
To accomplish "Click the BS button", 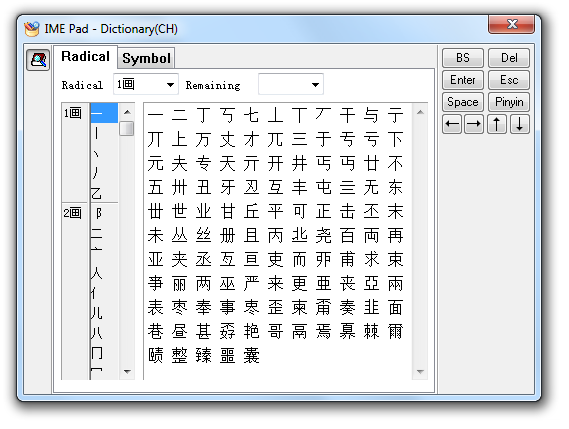I will point(463,58).
